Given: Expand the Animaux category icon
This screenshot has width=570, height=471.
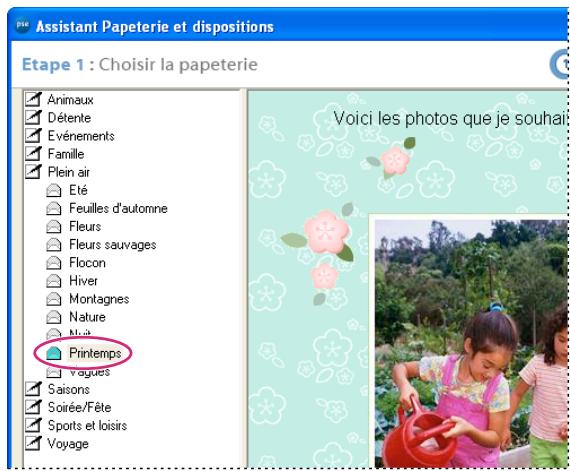Looking at the screenshot, I should pos(33,100).
